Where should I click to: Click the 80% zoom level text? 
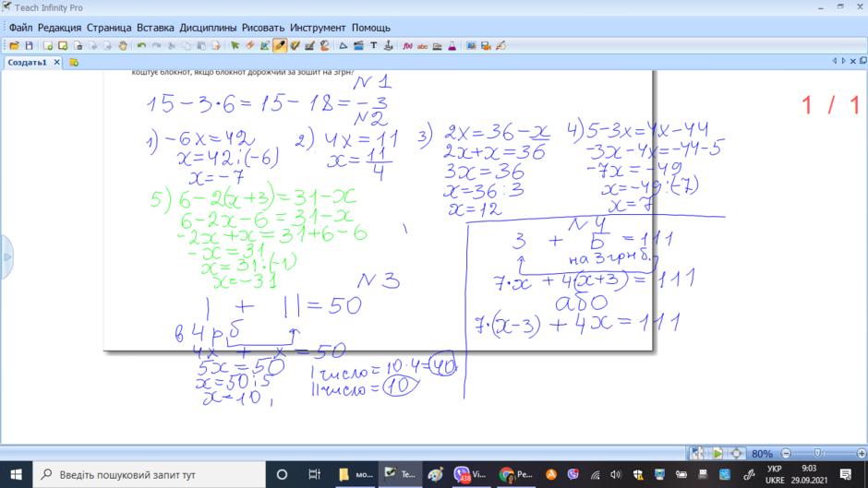762,454
